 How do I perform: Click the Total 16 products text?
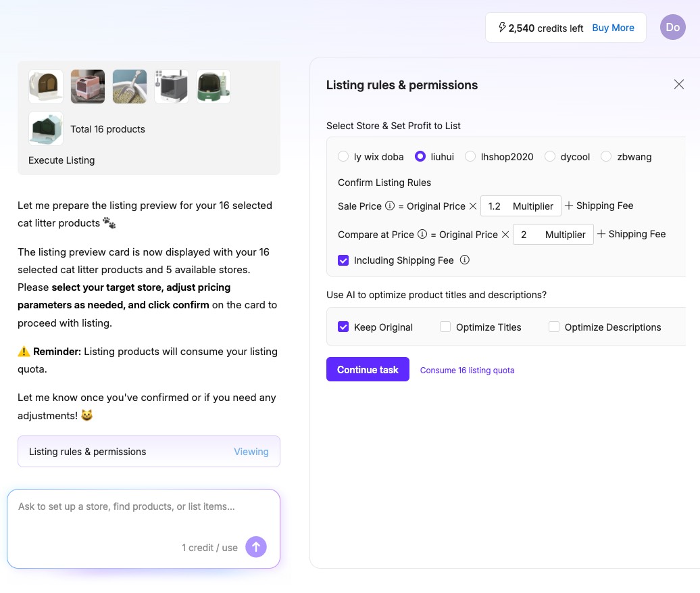click(107, 129)
